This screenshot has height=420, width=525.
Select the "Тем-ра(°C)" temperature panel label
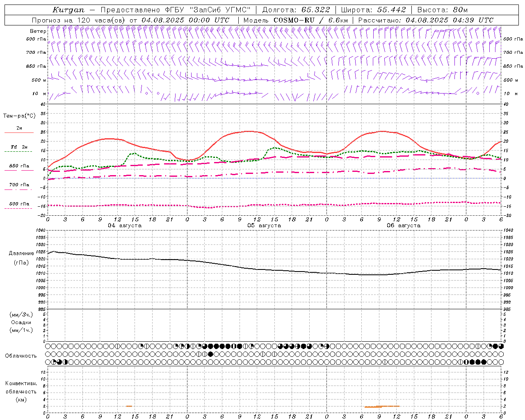[x=19, y=116]
